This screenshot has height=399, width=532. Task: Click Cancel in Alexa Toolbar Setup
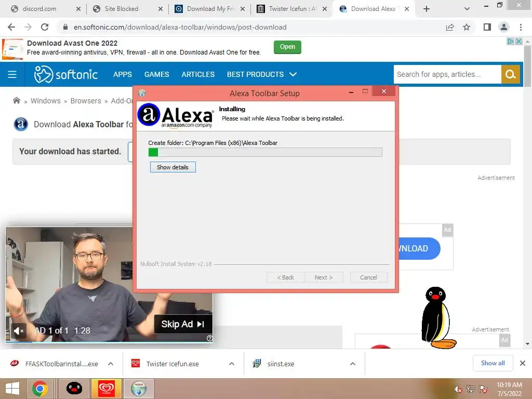pyautogui.click(x=368, y=277)
